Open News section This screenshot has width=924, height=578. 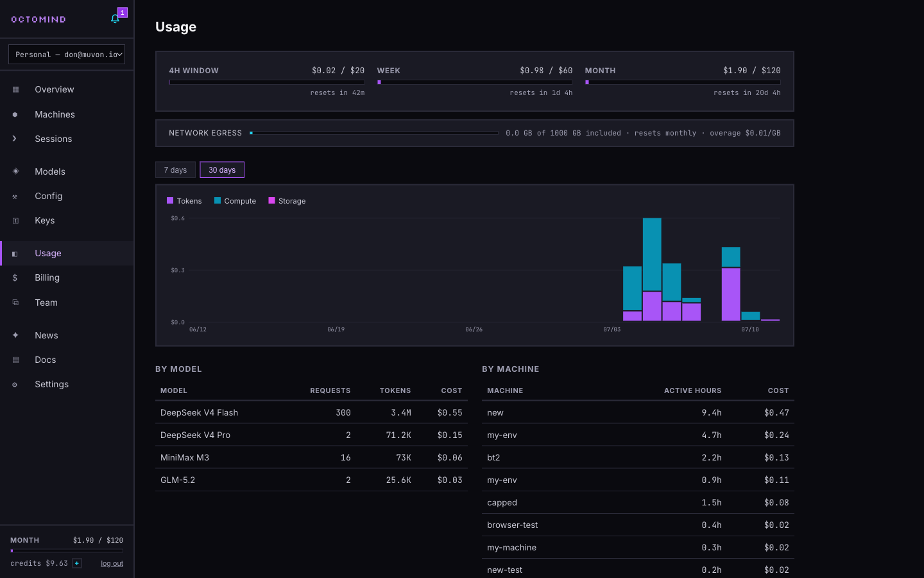point(67,335)
